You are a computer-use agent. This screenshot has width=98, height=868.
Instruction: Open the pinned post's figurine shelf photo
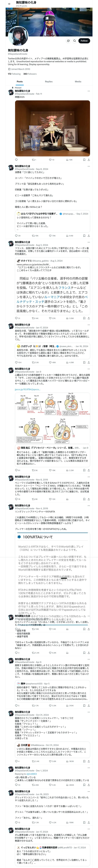pos(52,128)
